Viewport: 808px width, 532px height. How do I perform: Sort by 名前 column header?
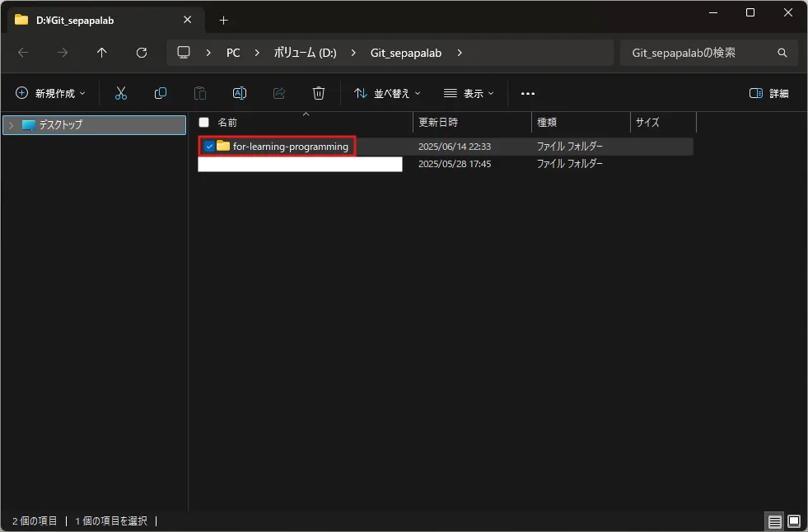[227, 123]
